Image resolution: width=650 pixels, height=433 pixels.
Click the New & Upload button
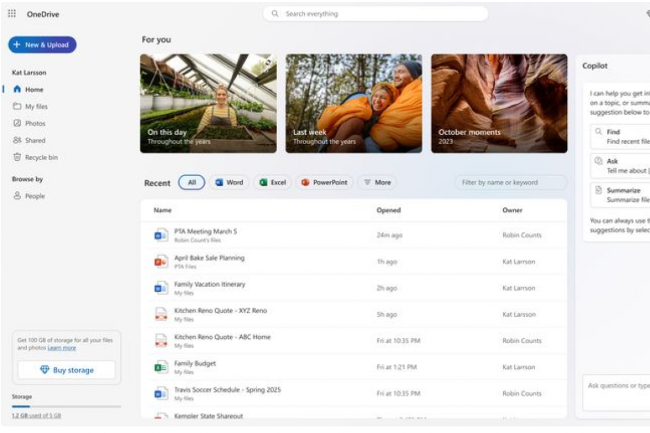point(42,45)
